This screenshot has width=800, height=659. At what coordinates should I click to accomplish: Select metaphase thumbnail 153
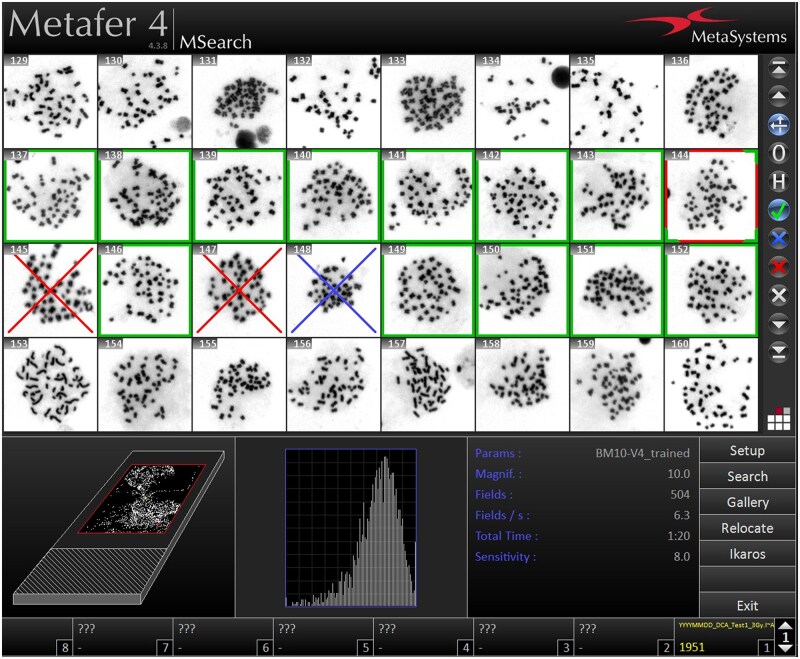50,385
